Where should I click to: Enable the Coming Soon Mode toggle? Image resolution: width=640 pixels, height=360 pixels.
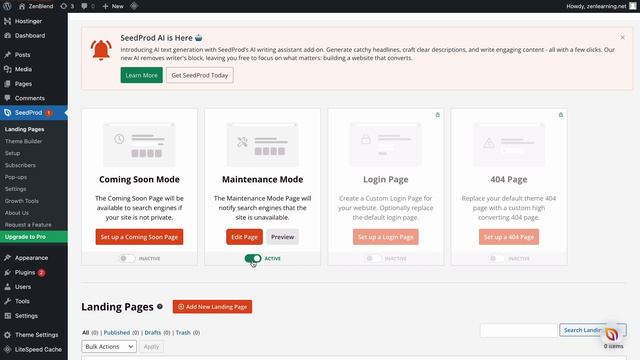[127, 258]
